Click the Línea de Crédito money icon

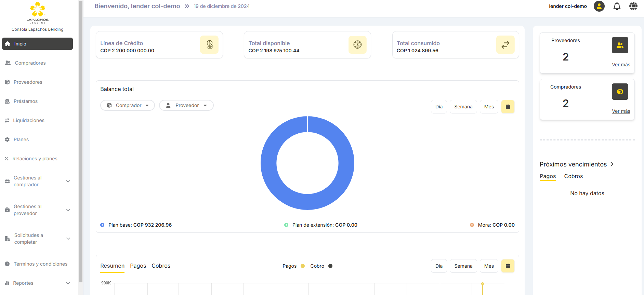pos(209,45)
